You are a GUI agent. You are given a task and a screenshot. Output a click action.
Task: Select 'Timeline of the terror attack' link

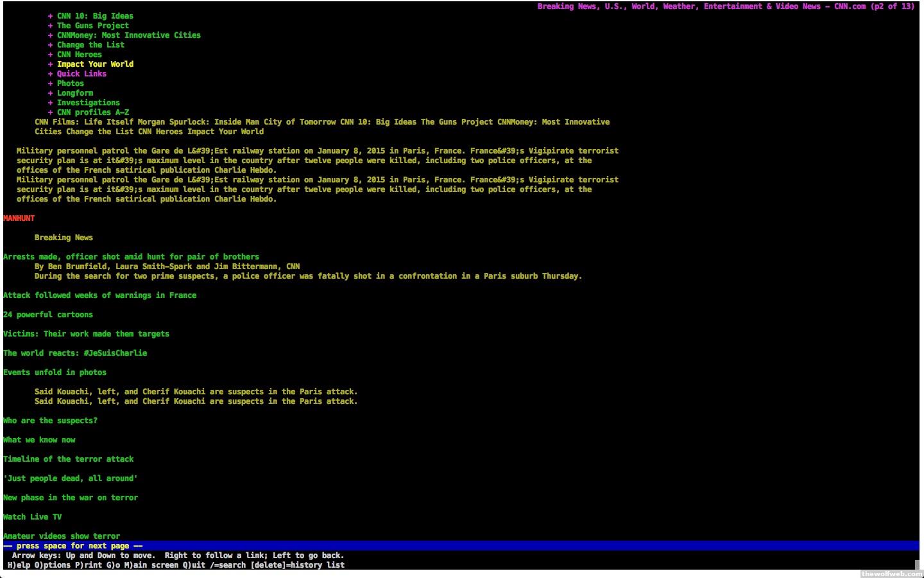pos(69,459)
